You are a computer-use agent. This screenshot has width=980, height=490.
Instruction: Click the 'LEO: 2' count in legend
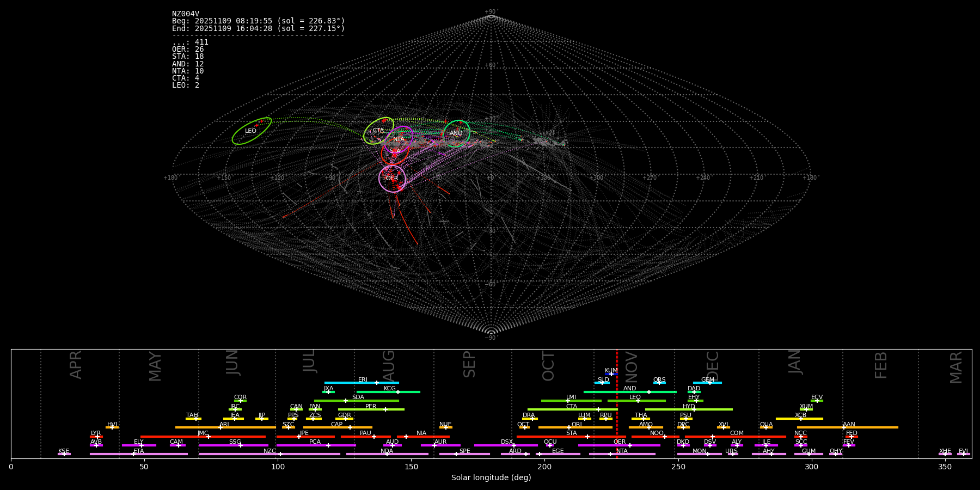(186, 85)
